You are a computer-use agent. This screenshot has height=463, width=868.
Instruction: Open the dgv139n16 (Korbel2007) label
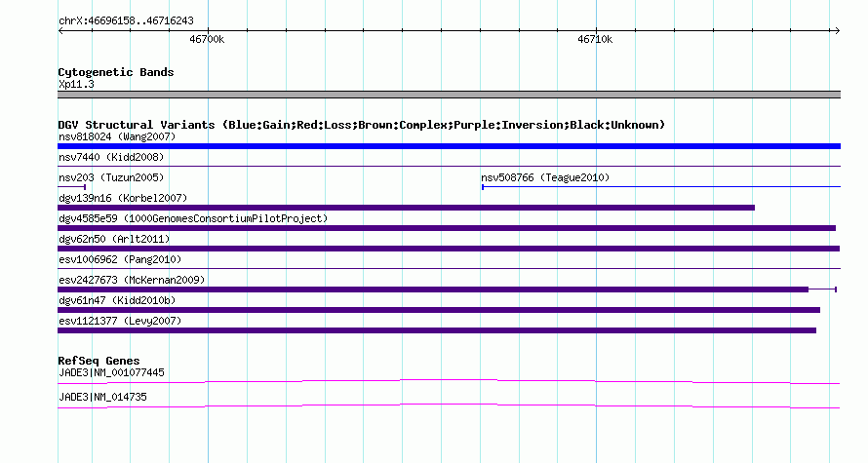(x=123, y=198)
